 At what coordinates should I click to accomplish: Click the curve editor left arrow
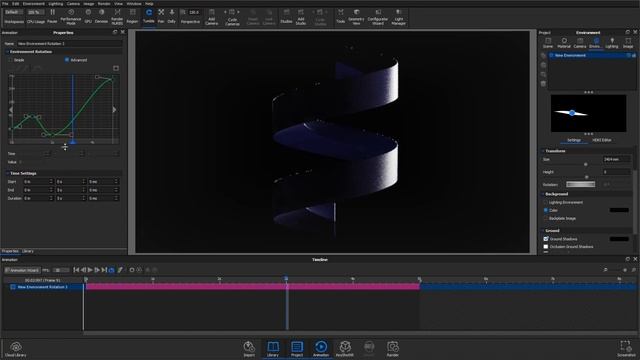coord(11,110)
